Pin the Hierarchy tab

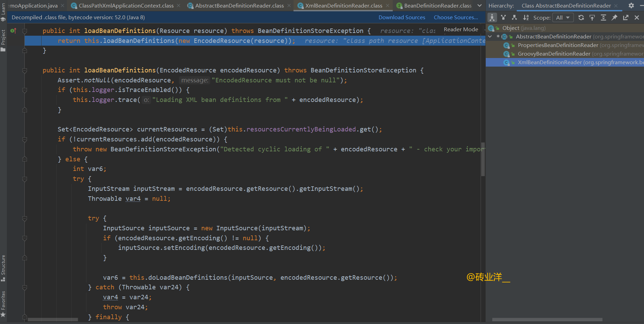(x=614, y=18)
